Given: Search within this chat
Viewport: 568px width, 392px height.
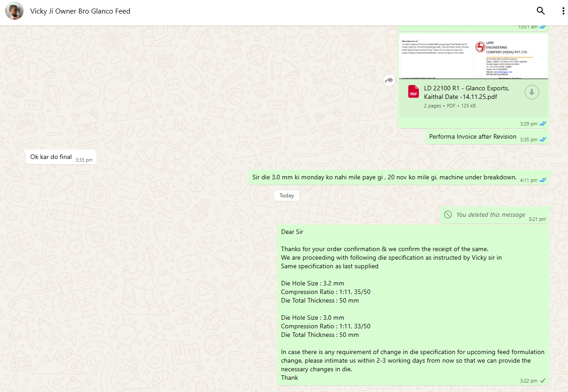Looking at the screenshot, I should pos(540,11).
